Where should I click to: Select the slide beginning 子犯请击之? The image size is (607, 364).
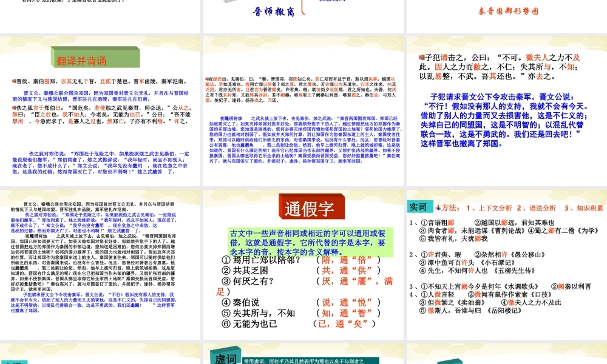pyautogui.click(x=507, y=112)
